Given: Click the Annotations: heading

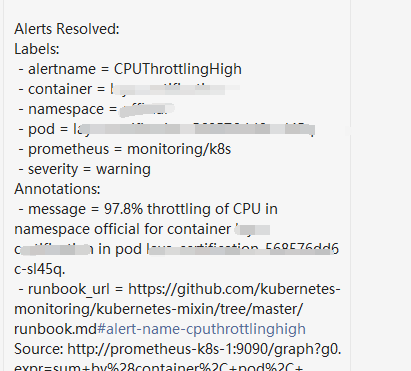Looking at the screenshot, I should point(57,189).
